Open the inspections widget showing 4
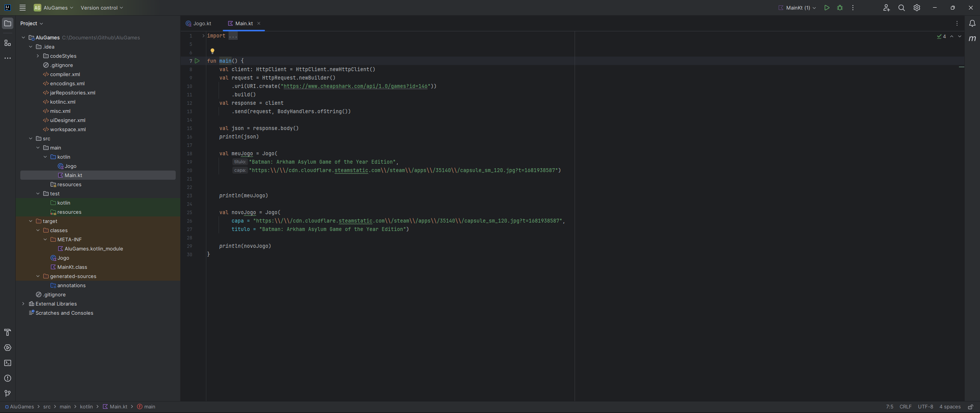This screenshot has width=980, height=413. (941, 36)
